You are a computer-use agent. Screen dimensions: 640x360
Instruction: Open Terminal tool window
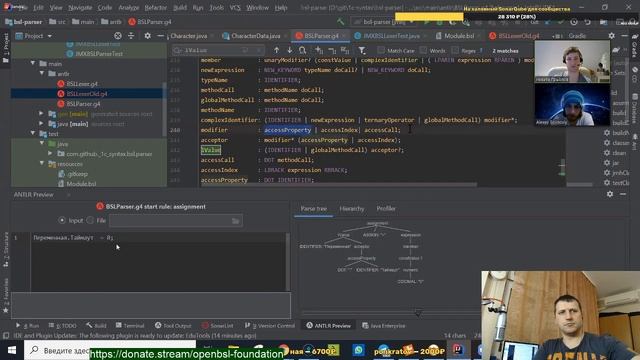130,325
